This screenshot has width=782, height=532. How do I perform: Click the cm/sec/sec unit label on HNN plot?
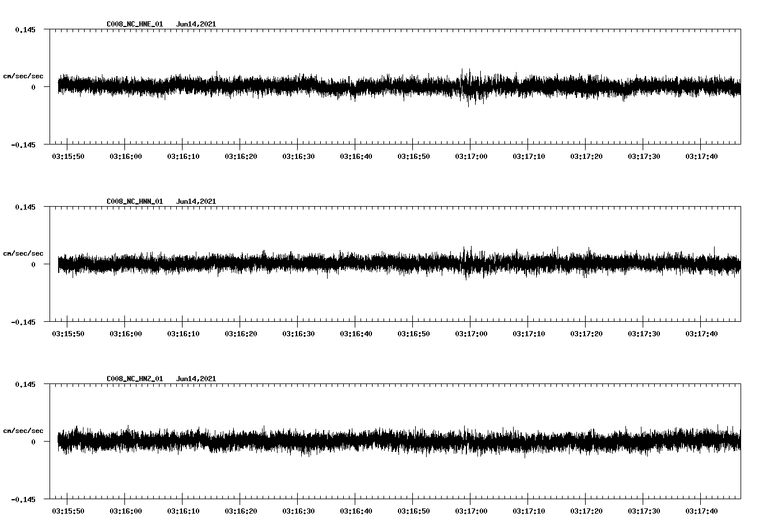(23, 253)
